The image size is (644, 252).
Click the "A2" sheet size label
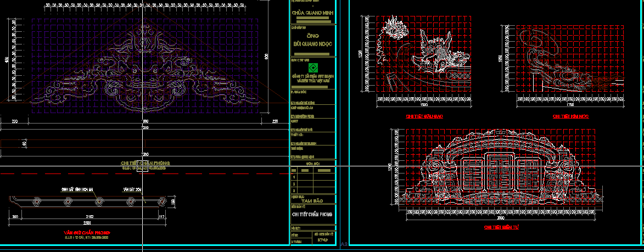click(344, 244)
